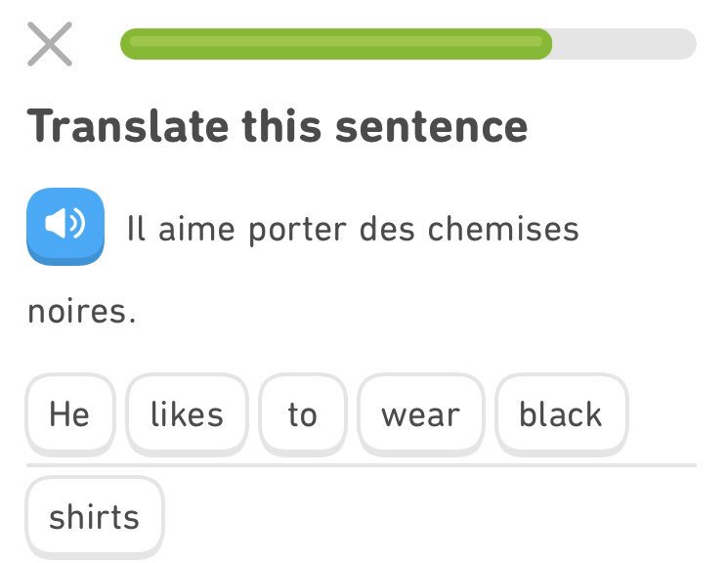The width and height of the screenshot is (728, 563).
Task: Play the sentence audio with speaker button
Action: point(65,226)
